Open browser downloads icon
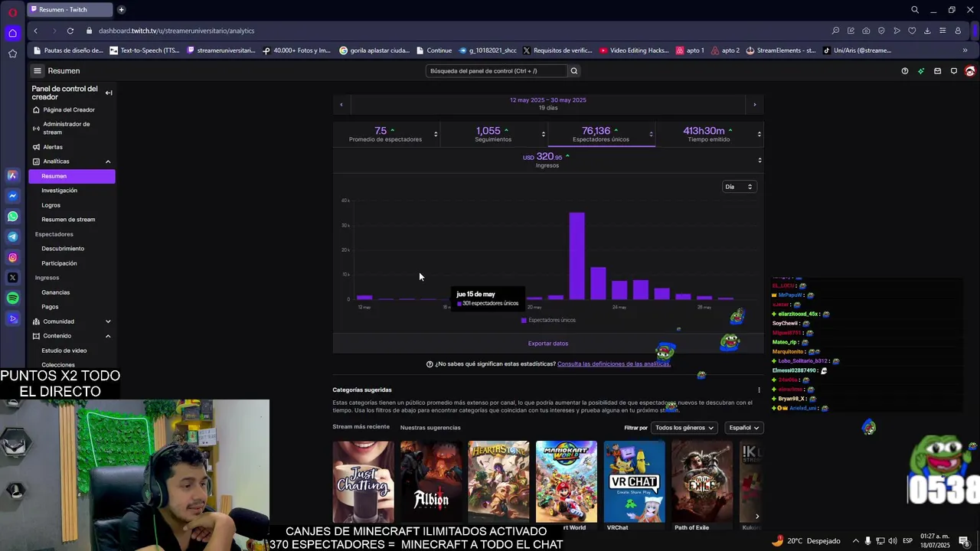Viewport: 980px width, 551px height. tap(927, 31)
